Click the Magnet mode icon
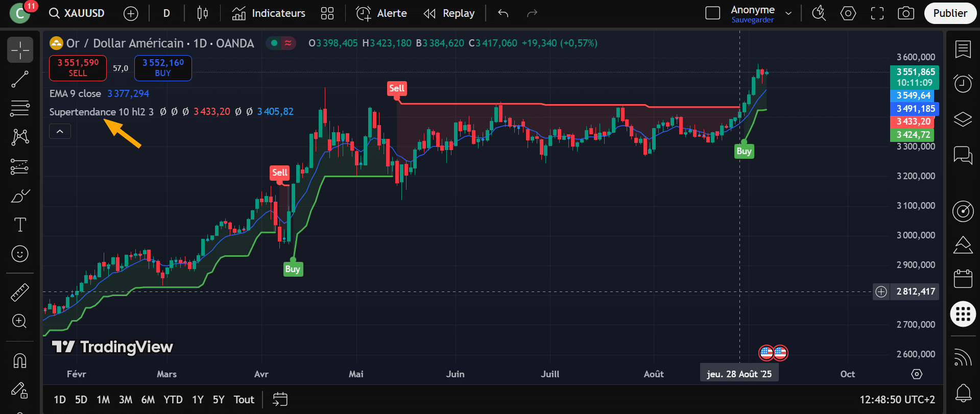Viewport: 980px width, 414px height. coord(20,361)
